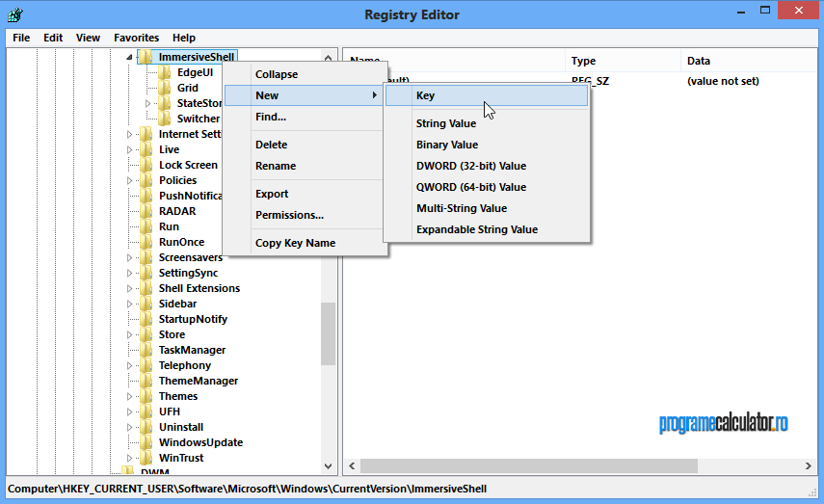
Task: Select Collapse in context menu
Action: [305, 74]
